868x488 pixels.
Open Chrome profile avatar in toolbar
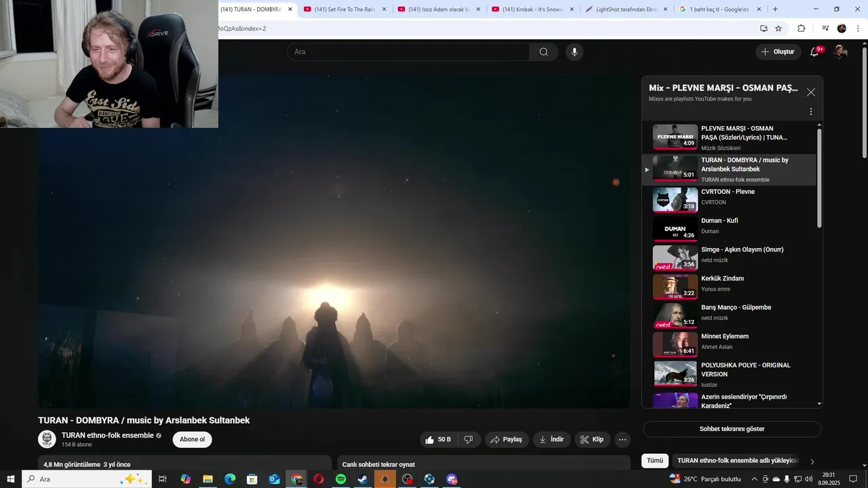tap(842, 28)
